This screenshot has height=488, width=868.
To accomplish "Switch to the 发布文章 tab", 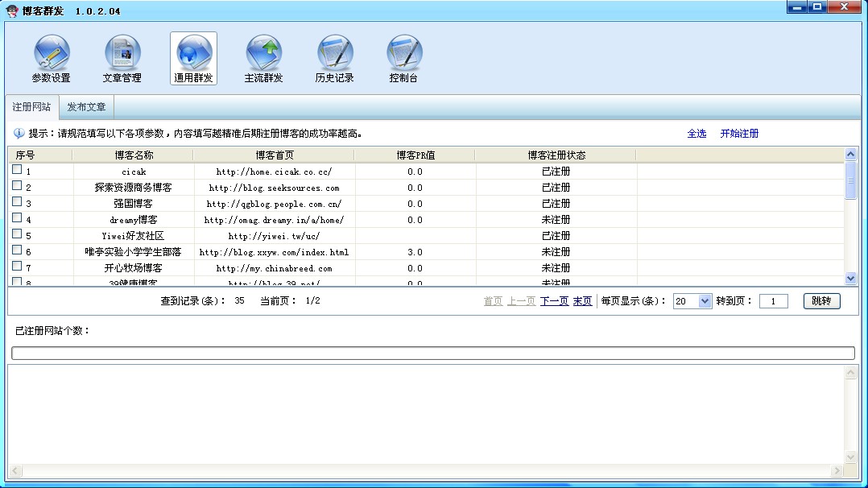I will pos(86,107).
